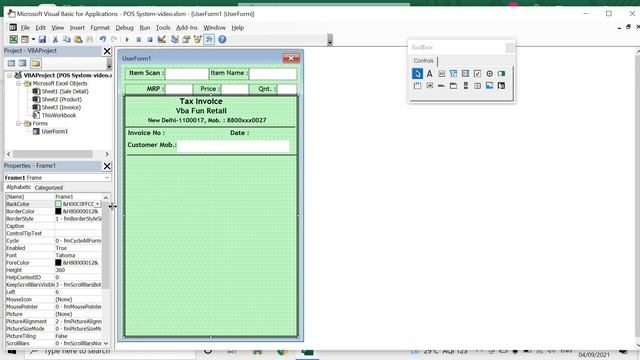Image resolution: width=640 pixels, height=360 pixels.
Task: Select Sheet2 (Product) in project tree
Action: pyautogui.click(x=62, y=99)
